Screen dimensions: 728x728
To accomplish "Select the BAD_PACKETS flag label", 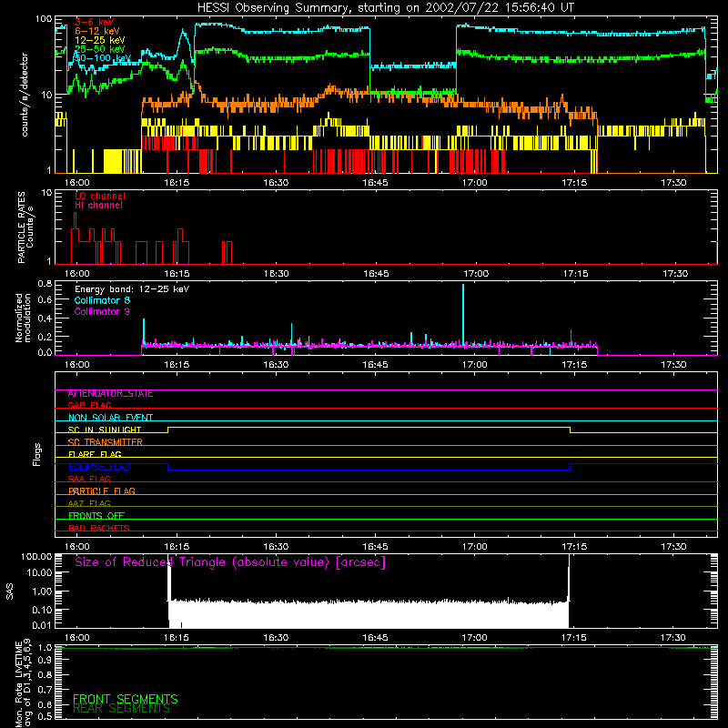I will 99,528.
